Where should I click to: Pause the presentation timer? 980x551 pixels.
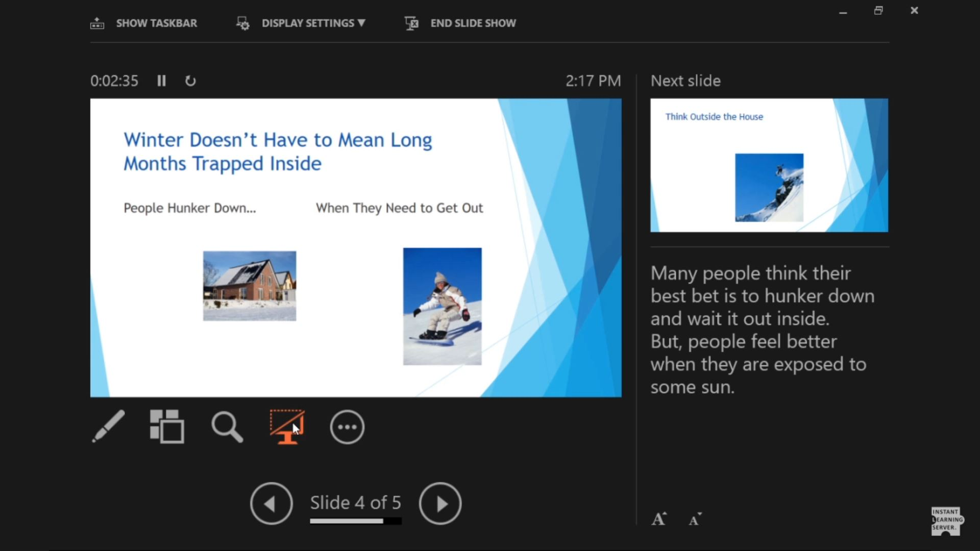pyautogui.click(x=161, y=81)
